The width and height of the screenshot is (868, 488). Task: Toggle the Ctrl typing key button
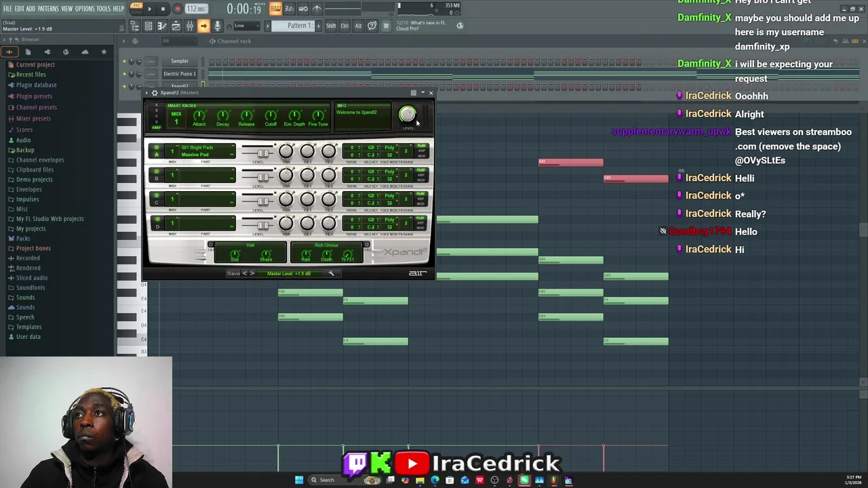tap(344, 26)
